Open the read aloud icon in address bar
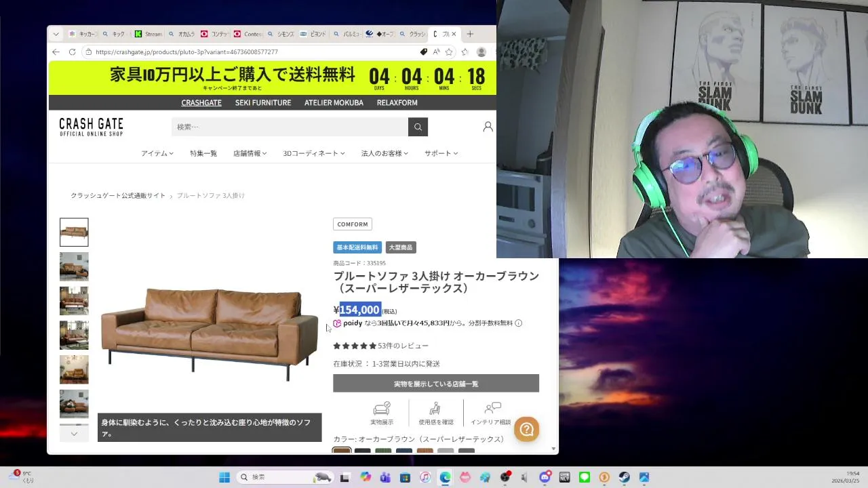This screenshot has height=488, width=868. click(x=437, y=52)
